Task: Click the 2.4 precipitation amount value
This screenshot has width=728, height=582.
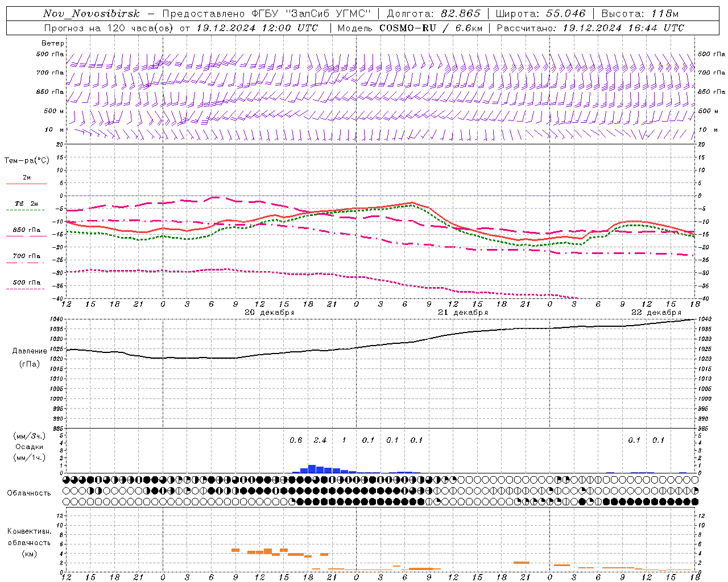Action: point(320,440)
